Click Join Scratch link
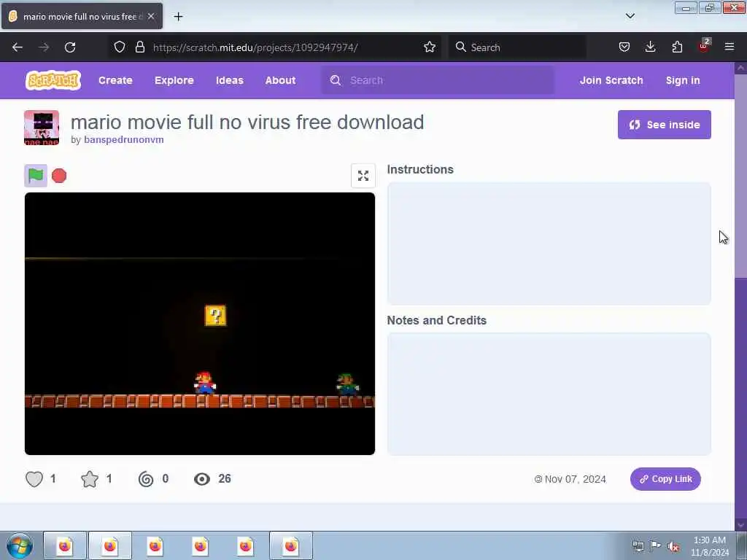747x560 pixels. pos(611,80)
